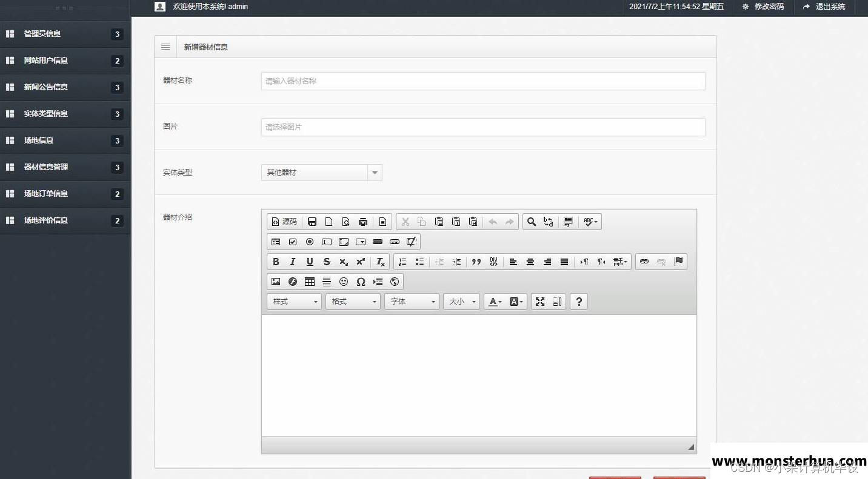This screenshot has height=479, width=868.
Task: Insert a checkbox form element
Action: pyautogui.click(x=293, y=242)
